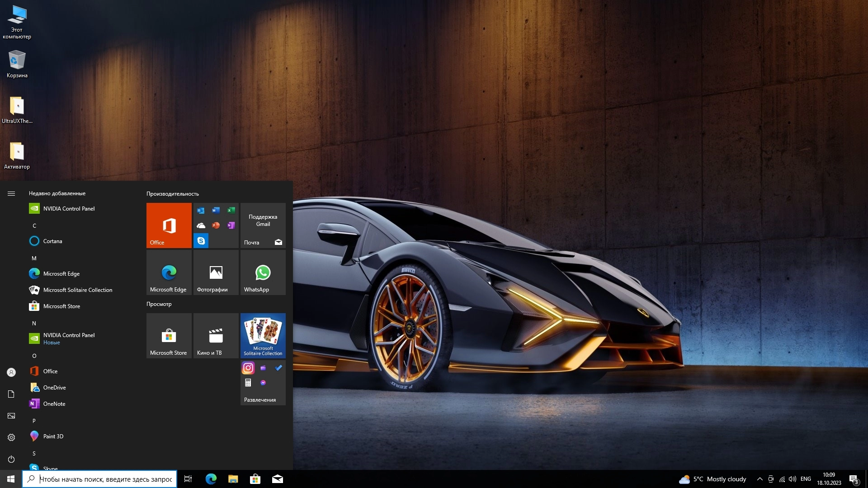Image resolution: width=868 pixels, height=488 pixels.
Task: Open OneNote from the app list
Action: tap(54, 404)
